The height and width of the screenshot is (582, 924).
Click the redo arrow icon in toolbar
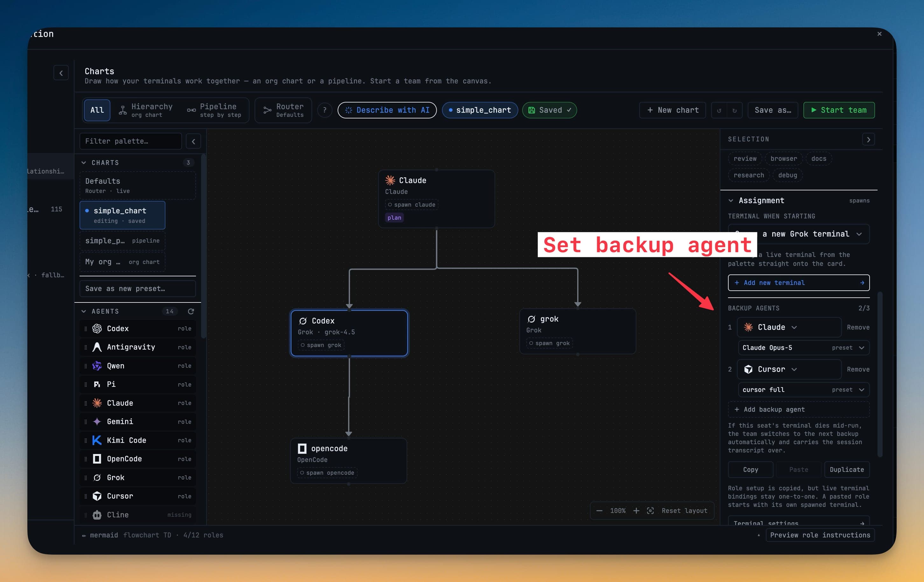click(734, 110)
